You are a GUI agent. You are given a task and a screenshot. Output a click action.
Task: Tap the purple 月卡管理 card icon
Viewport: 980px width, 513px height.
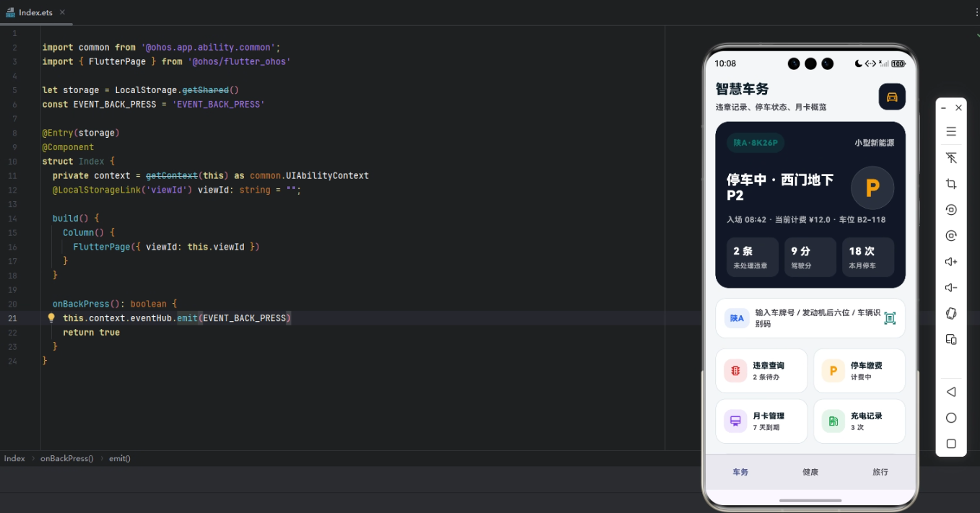[x=735, y=421]
